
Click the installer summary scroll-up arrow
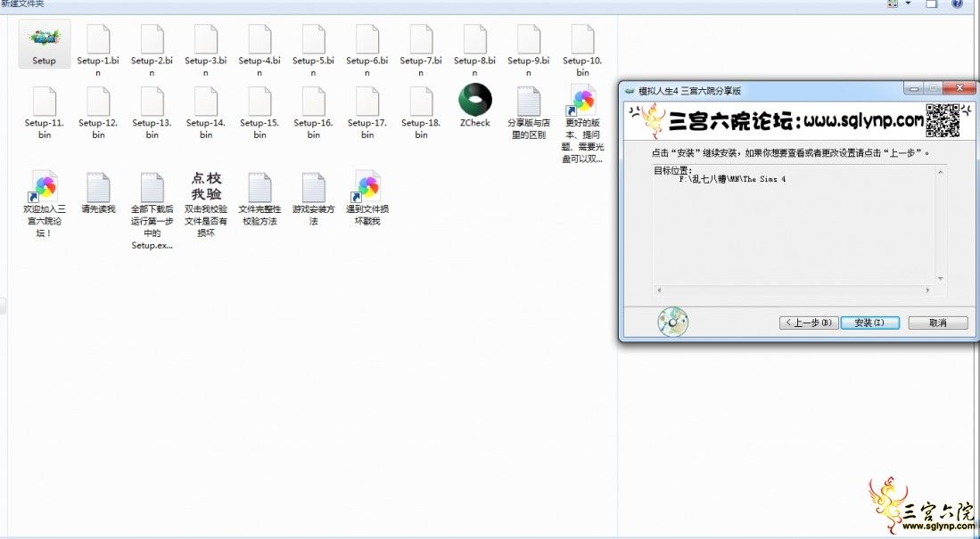tap(941, 172)
